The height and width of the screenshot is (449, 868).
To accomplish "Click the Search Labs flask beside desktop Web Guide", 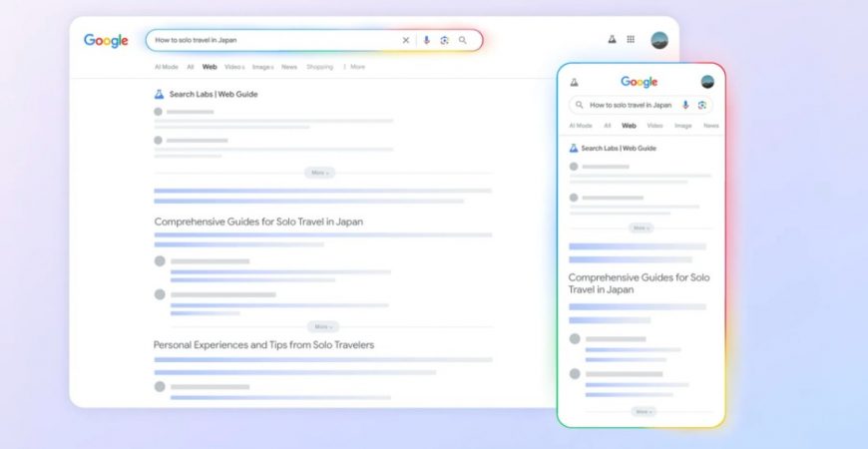I will click(x=159, y=94).
